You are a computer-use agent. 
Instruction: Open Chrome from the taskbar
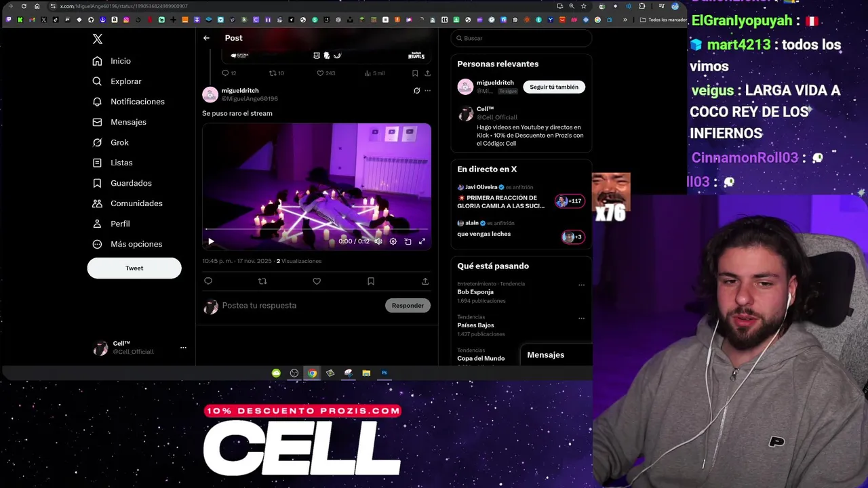312,373
